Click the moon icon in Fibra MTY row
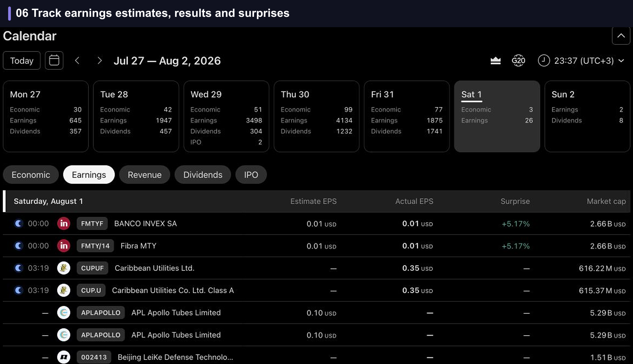Screen dimensions: 633x364 point(19,246)
